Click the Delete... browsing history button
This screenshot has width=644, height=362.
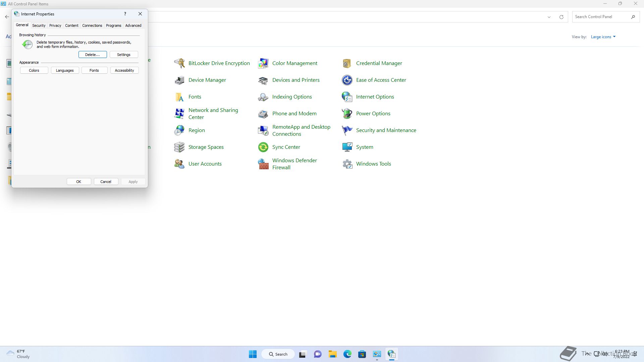pyautogui.click(x=93, y=55)
